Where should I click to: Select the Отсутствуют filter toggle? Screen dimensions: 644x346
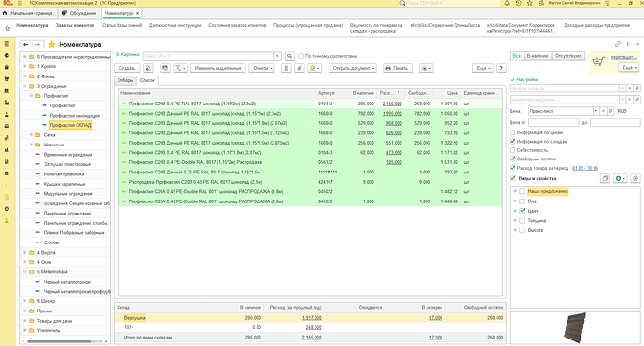568,56
